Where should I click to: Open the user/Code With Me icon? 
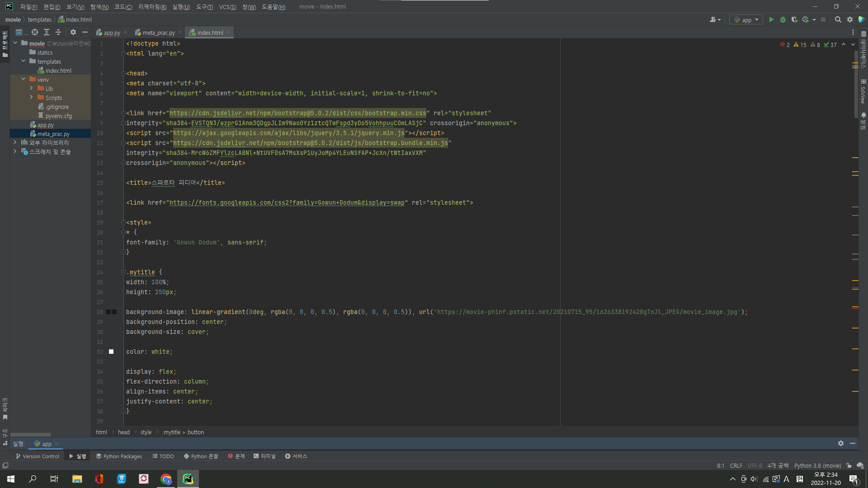[x=715, y=20]
